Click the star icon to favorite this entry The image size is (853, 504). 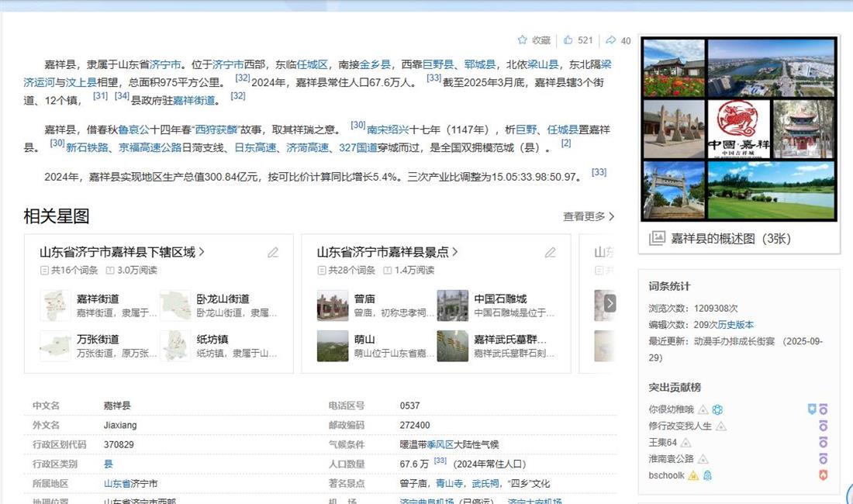523,40
